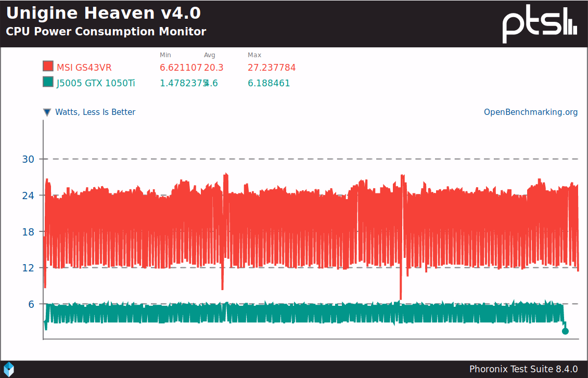Click the Avg column header
The image size is (588, 378).
tap(209, 55)
